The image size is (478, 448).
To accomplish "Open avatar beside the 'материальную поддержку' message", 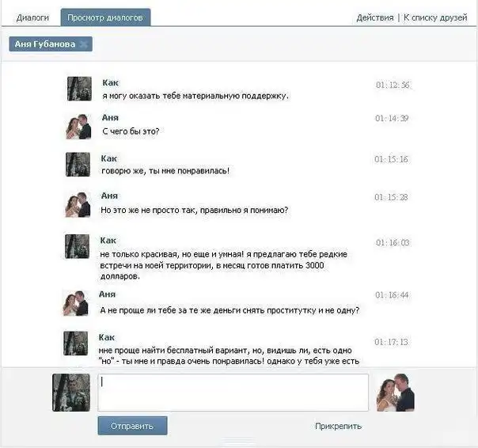I will coord(80,89).
